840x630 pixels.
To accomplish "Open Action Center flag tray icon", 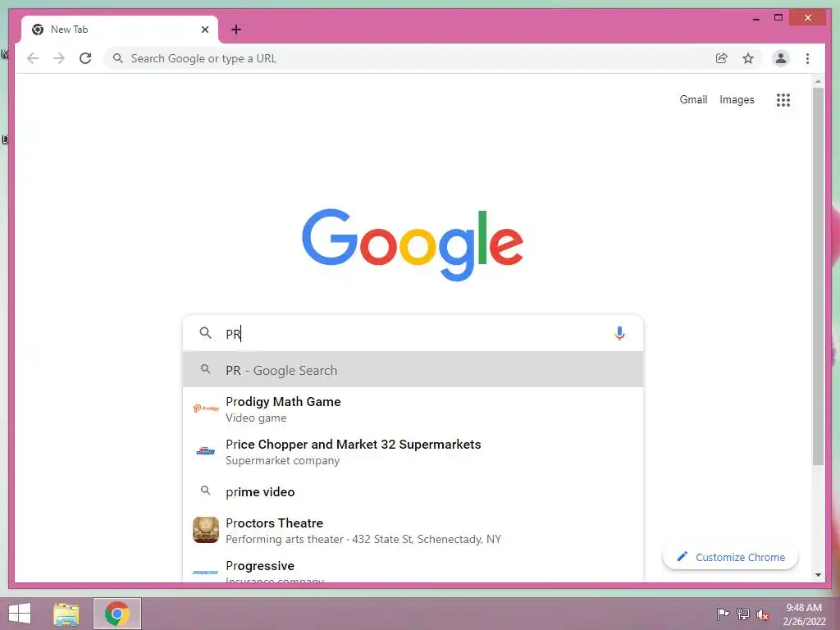I will click(723, 614).
